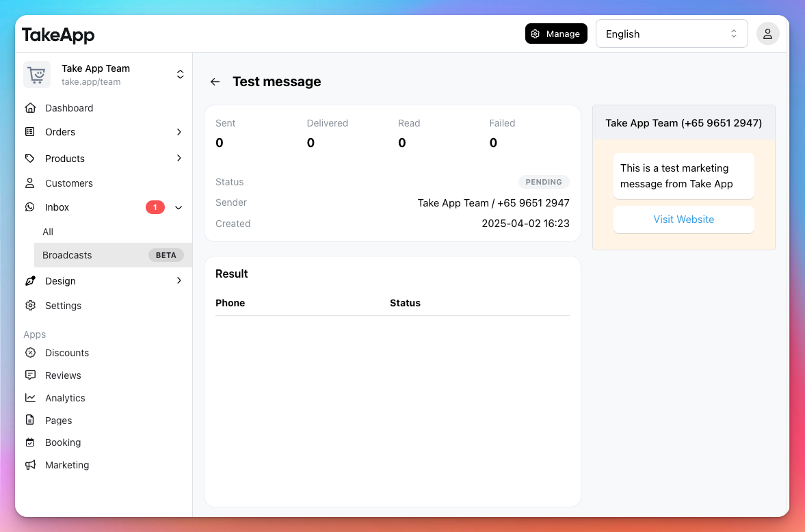
Task: Click the sender value Take App Team / +65 9651 2947
Action: 493,203
